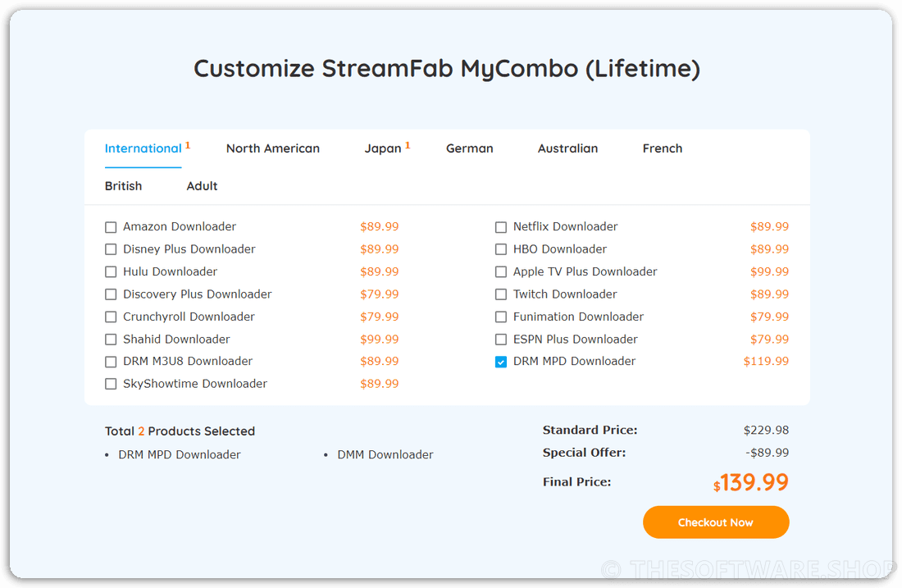The height and width of the screenshot is (588, 902).
Task: Click the Shahid Downloader $99.99 price
Action: 379,340
